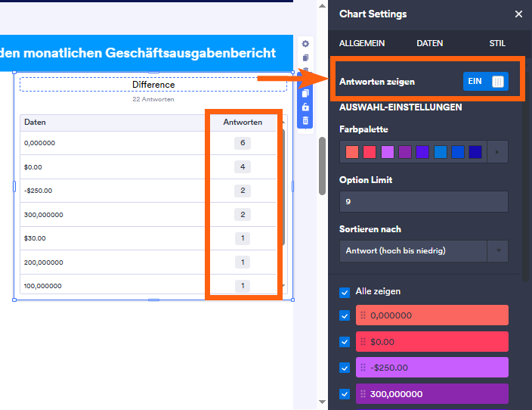Click the answer count 4 badge
This screenshot has height=410, width=532.
(x=243, y=166)
